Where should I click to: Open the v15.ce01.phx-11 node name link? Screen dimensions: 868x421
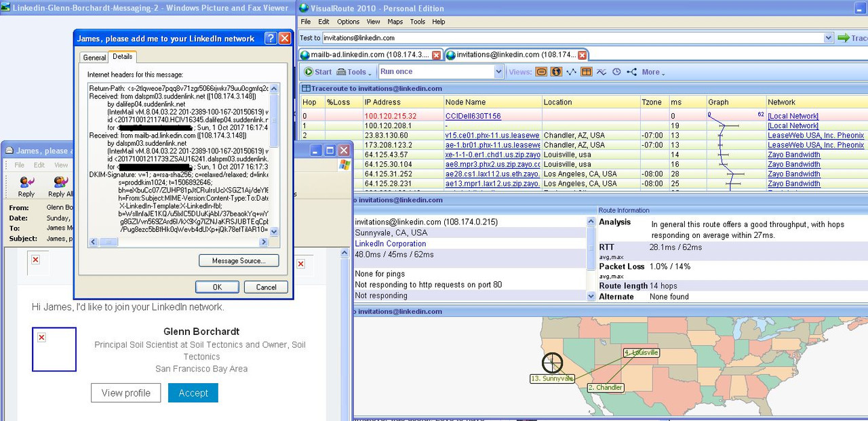(x=492, y=136)
